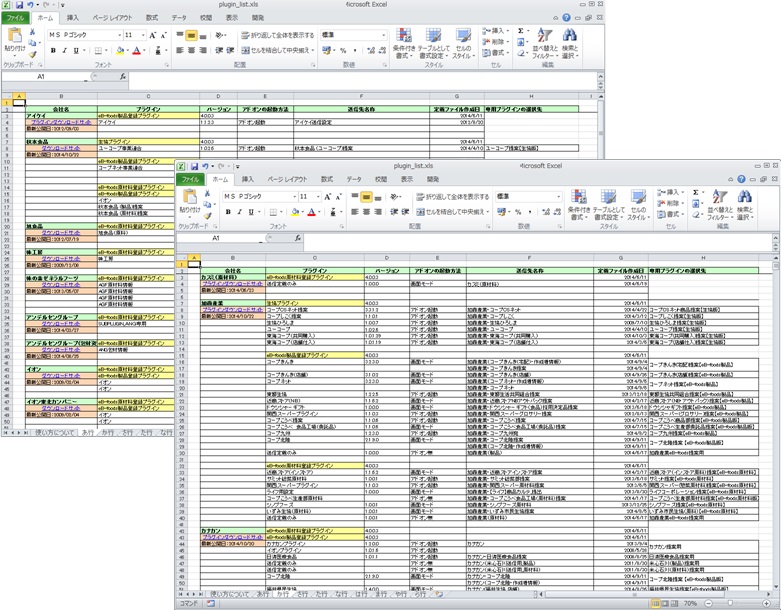781x610 pixels.
Task: Toggle wrap text in back window ribbon
Action: (x=278, y=35)
